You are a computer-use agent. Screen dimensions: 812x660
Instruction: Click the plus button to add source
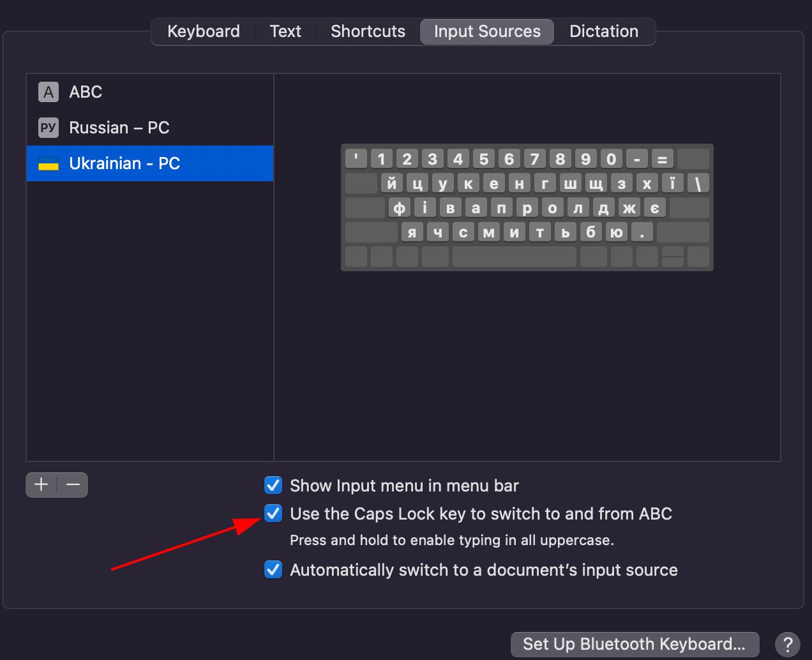click(x=41, y=485)
